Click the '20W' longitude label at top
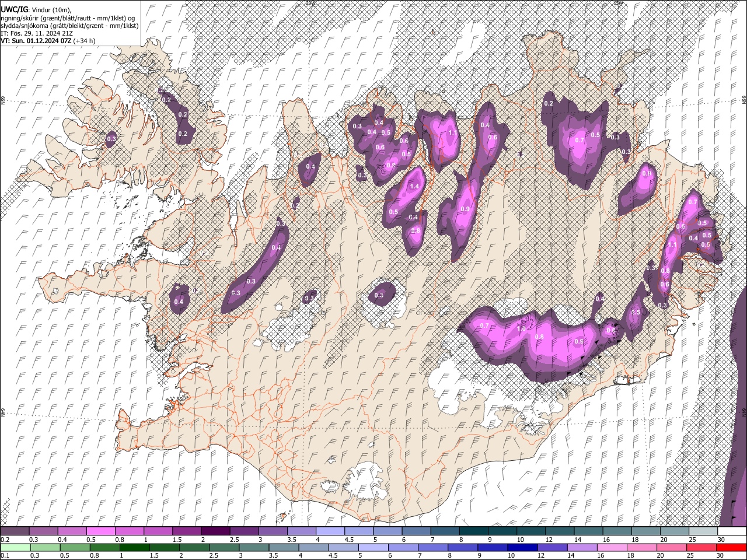This screenshot has height=560, width=747. click(310, 3)
